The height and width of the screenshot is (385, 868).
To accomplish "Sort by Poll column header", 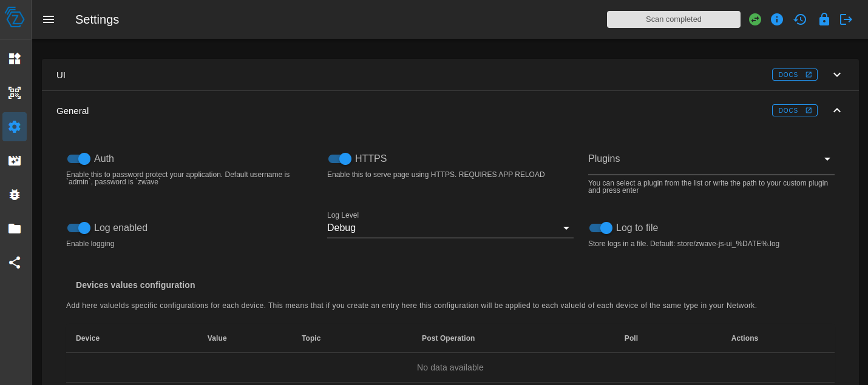I will 631,338.
